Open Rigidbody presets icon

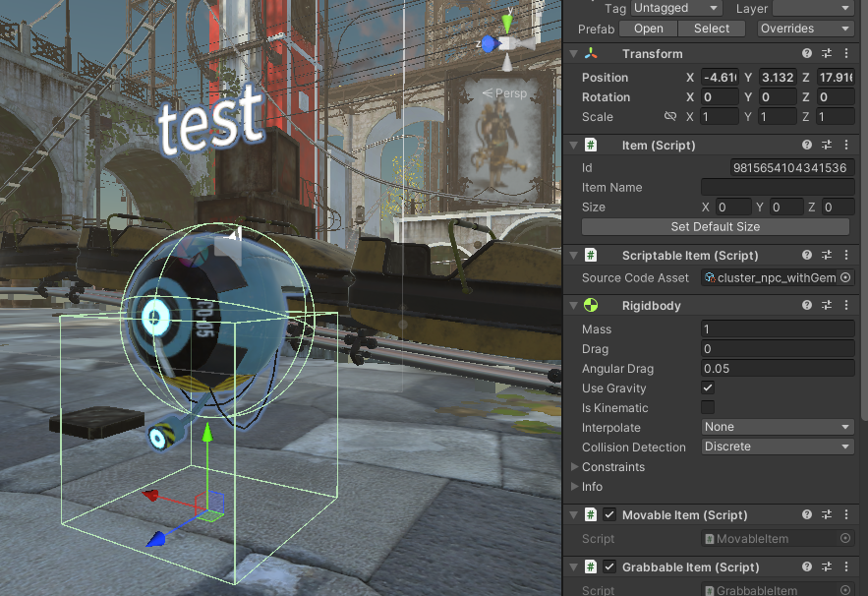[827, 305]
